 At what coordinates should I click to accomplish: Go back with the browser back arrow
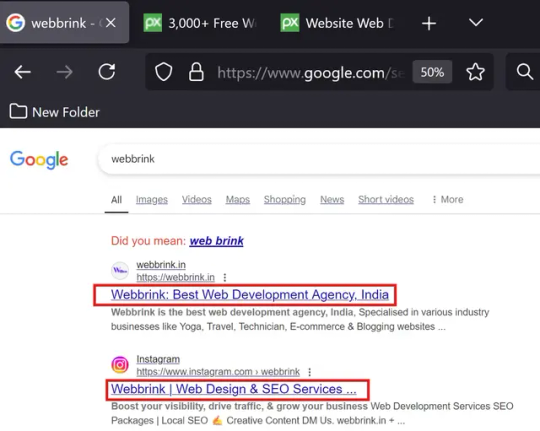coord(23,72)
